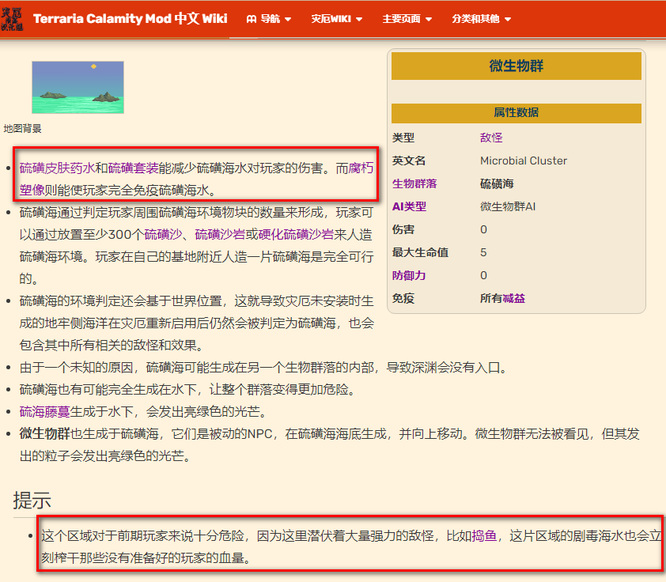This screenshot has height=582, width=666.
Task: Click the 地图背景 image caption
Action: [23, 128]
